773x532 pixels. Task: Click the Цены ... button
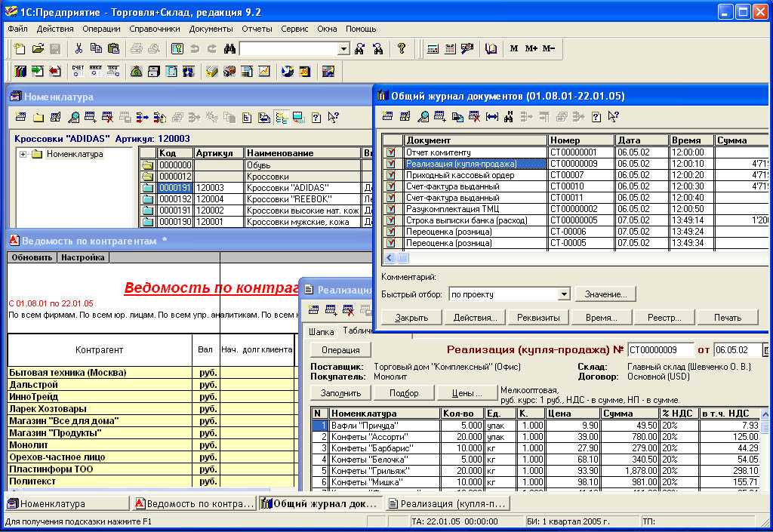pyautogui.click(x=467, y=393)
